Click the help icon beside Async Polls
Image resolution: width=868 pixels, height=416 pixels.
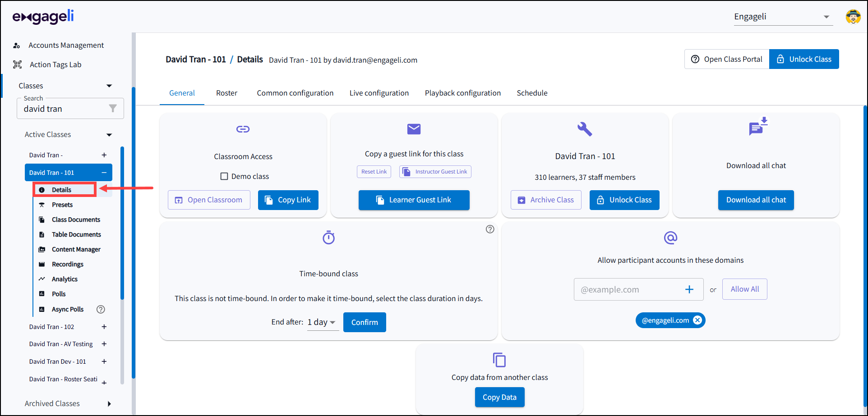coord(101,309)
